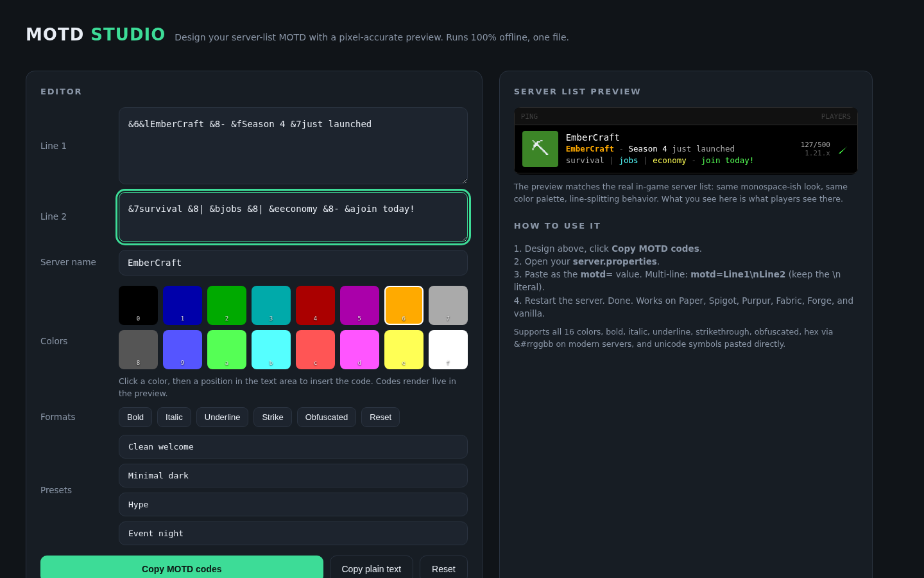Click the Formats row Reset button
Screen dimensions: 924x578
pos(381,417)
